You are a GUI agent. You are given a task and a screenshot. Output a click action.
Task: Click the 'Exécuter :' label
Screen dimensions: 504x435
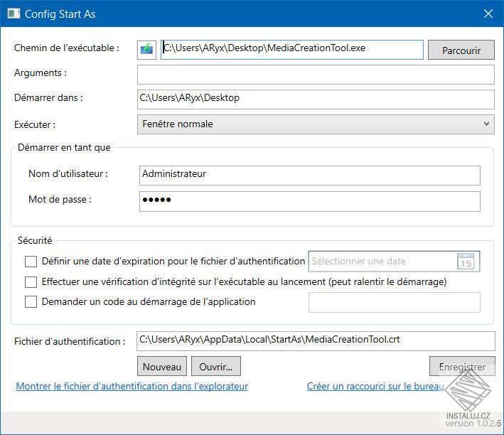click(35, 124)
